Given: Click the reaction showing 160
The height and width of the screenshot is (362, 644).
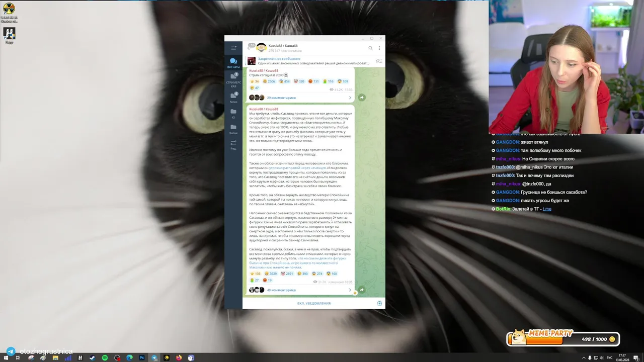Looking at the screenshot, I should [332, 274].
